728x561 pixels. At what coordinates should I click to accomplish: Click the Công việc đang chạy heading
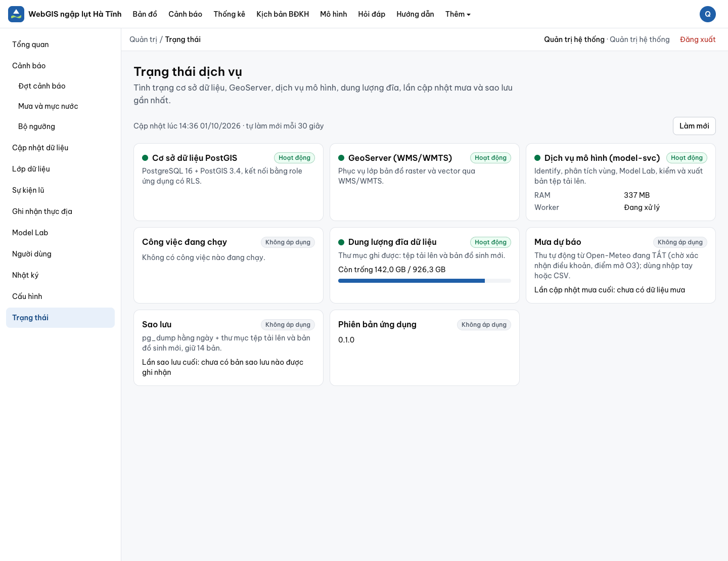coord(185,242)
